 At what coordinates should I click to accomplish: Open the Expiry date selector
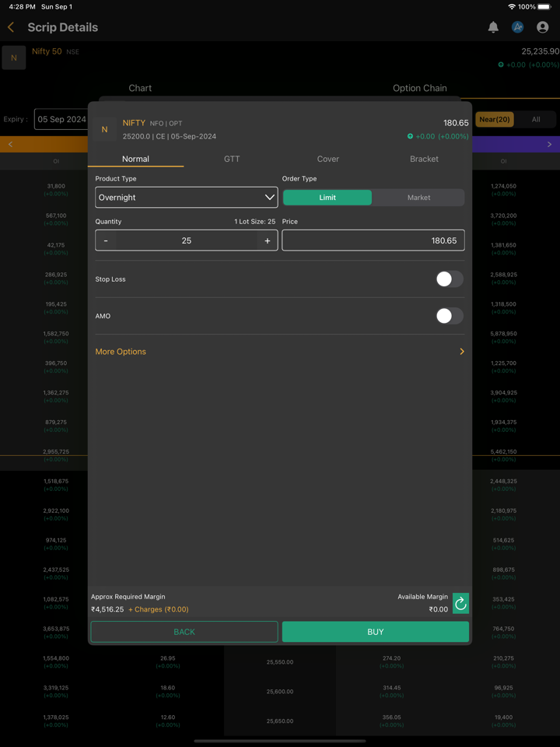point(61,120)
